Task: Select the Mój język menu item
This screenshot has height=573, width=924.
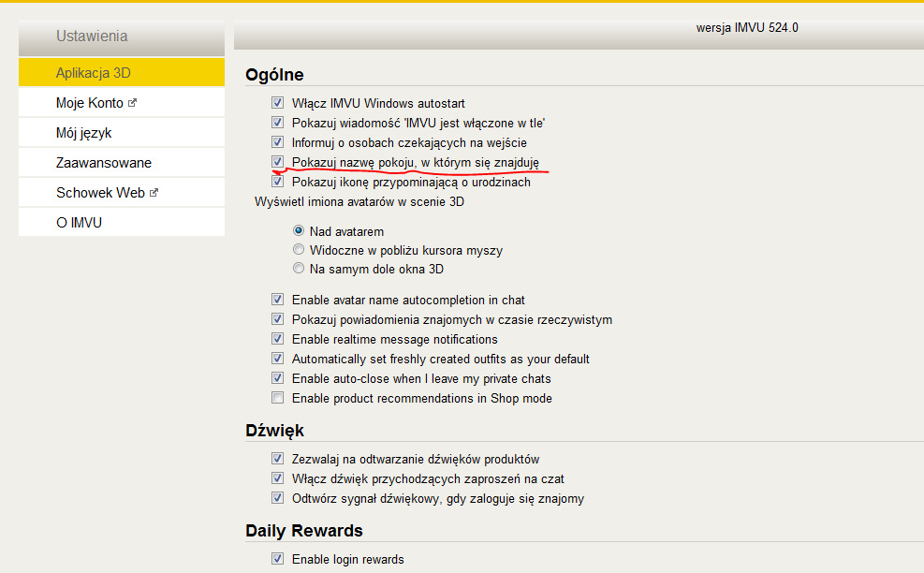Action: tap(122, 133)
